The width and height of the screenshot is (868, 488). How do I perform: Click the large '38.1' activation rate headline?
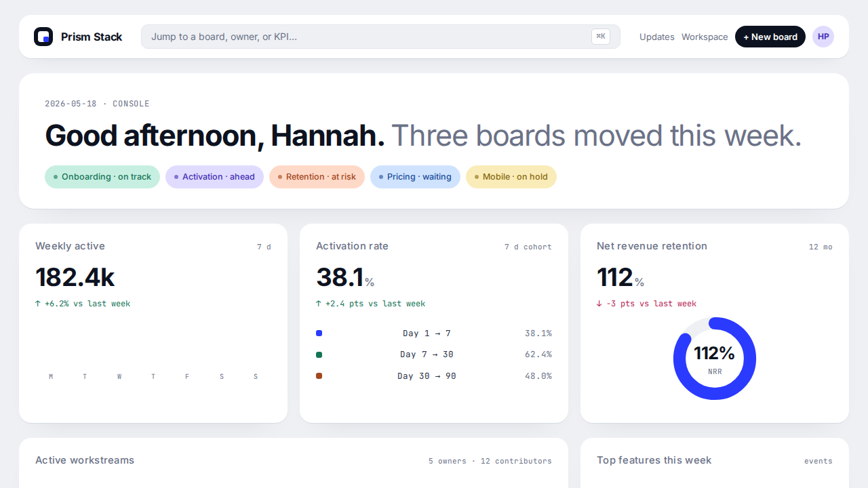[x=340, y=277]
